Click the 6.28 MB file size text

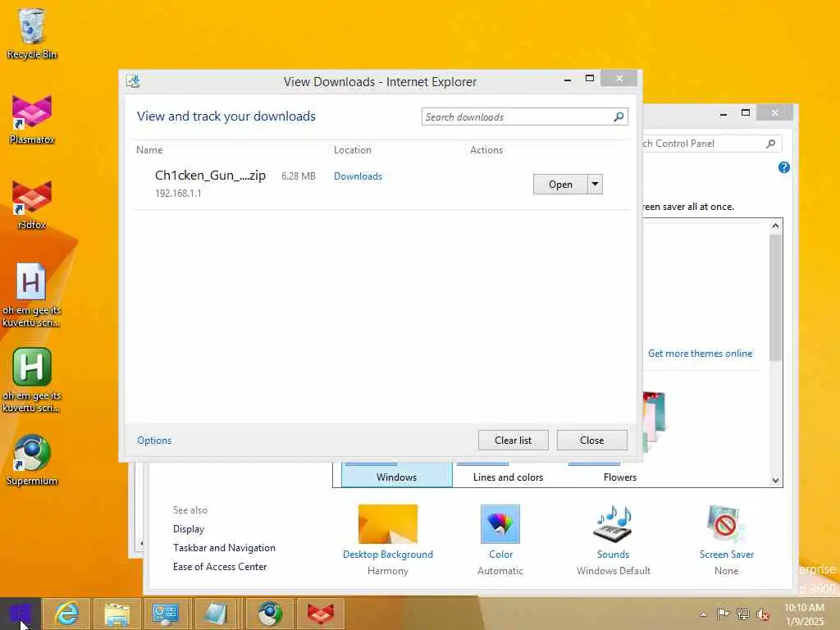pos(299,176)
